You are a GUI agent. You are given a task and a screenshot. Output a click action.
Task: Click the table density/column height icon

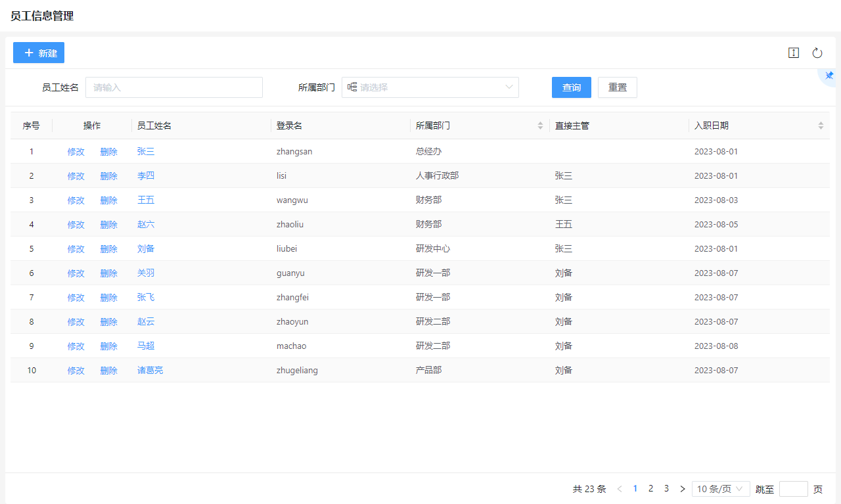point(794,53)
